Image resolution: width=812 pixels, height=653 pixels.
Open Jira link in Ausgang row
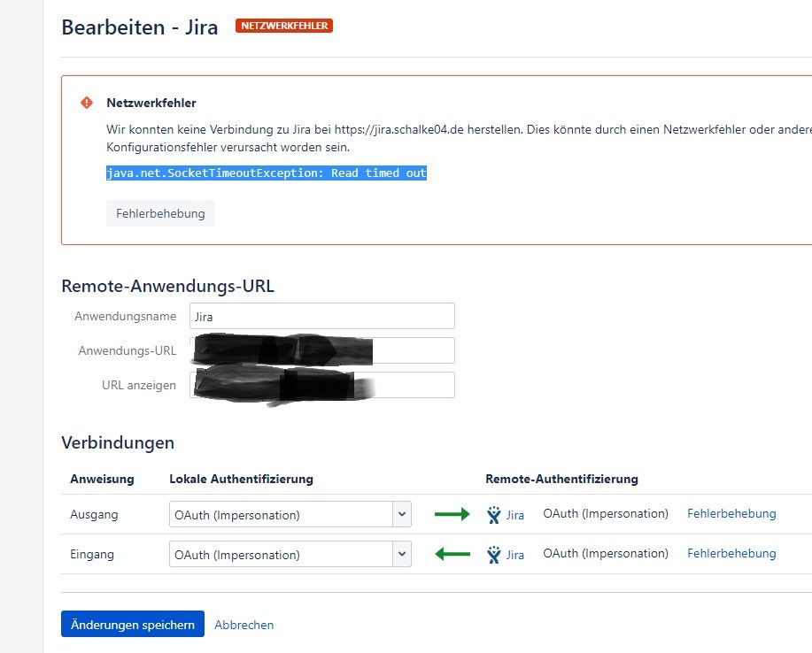[514, 515]
